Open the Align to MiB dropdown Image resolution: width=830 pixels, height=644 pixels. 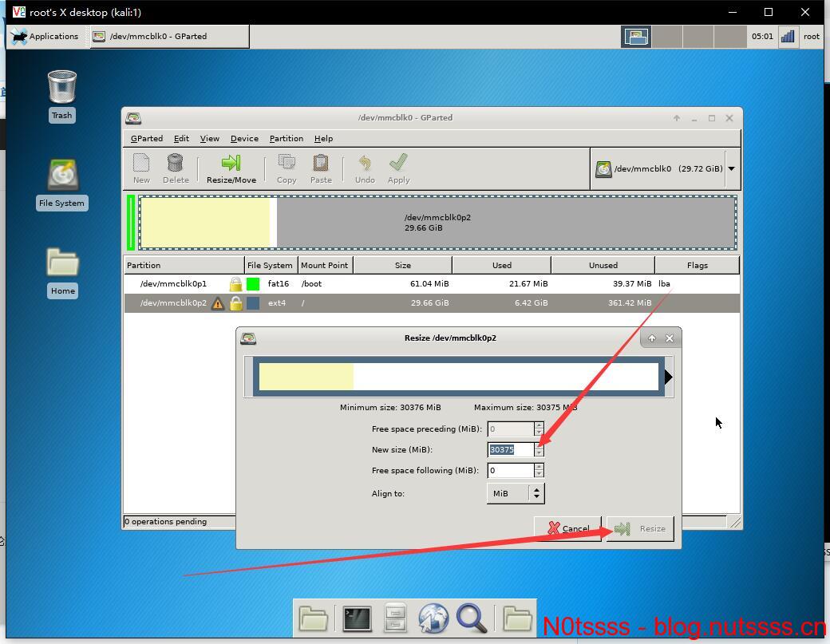pos(515,493)
